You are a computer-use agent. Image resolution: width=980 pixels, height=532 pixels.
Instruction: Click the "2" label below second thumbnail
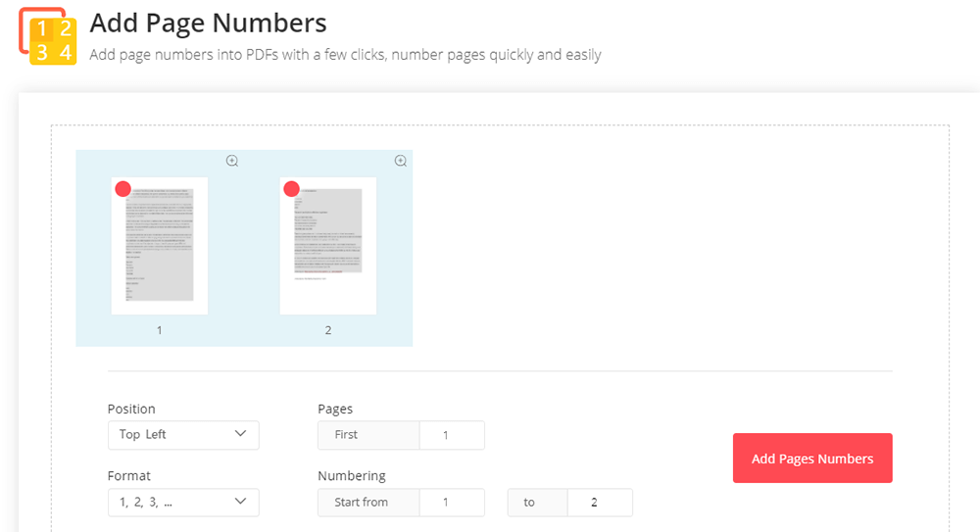[x=328, y=330]
